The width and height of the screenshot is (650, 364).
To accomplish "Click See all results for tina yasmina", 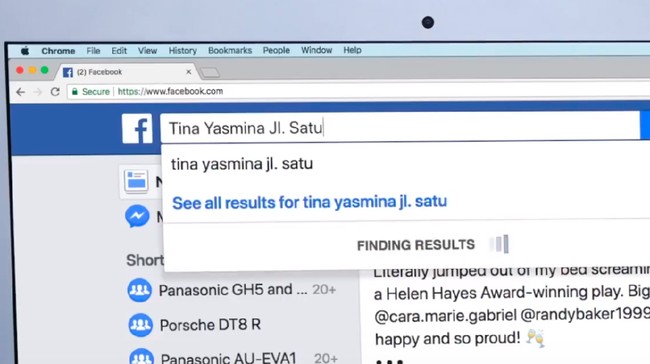I will tap(309, 202).
